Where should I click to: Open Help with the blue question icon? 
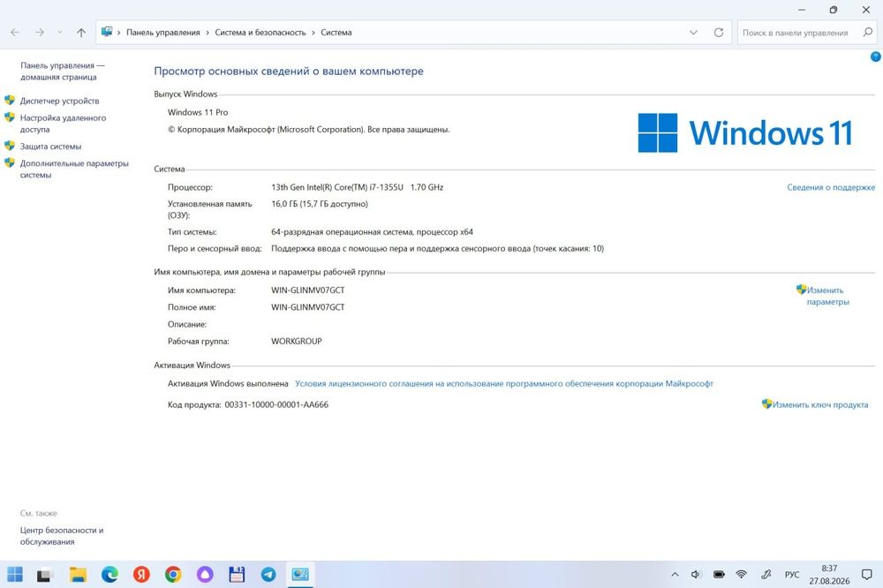[876, 57]
